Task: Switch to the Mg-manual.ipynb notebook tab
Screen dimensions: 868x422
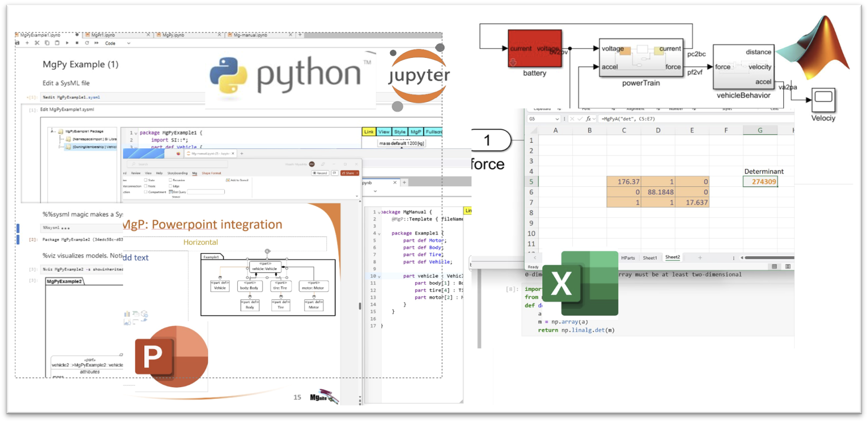Action: 250,35
